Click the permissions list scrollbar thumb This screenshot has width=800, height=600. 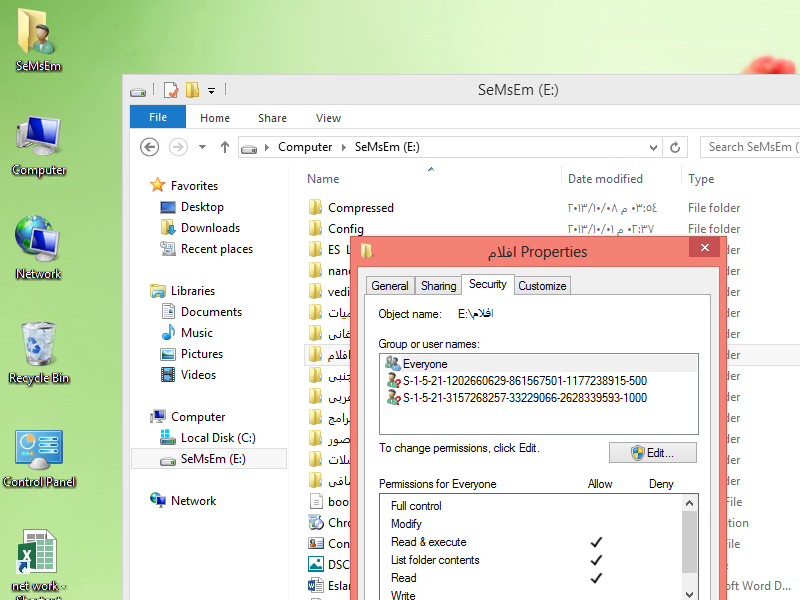tap(689, 542)
